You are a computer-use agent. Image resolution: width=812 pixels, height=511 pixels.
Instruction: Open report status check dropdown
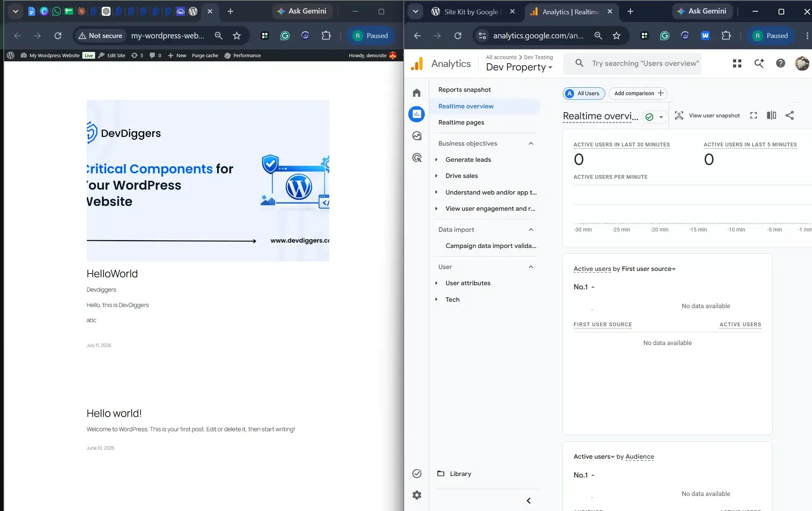click(654, 117)
